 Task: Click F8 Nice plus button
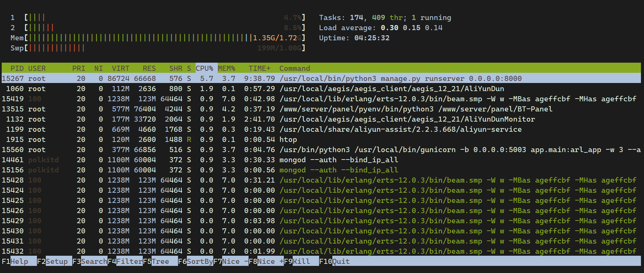[x=266, y=261]
